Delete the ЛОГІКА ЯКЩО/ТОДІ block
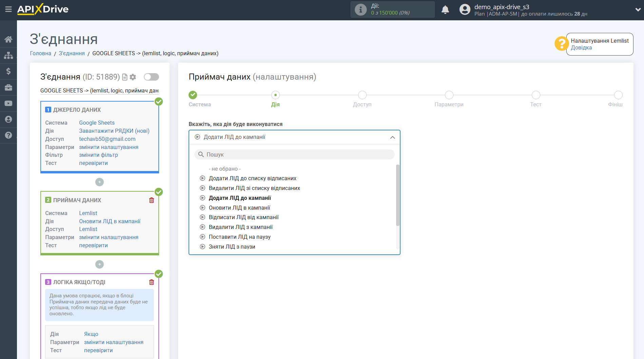Viewport: 644px width, 359px height. 152,282
